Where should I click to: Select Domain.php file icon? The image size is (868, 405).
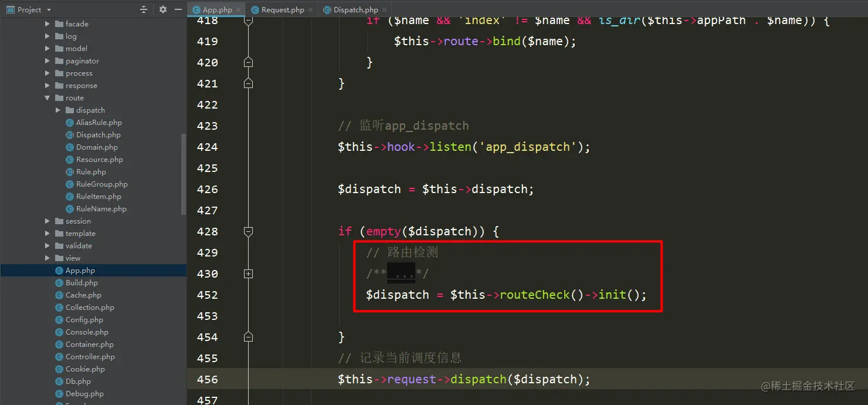(70, 147)
